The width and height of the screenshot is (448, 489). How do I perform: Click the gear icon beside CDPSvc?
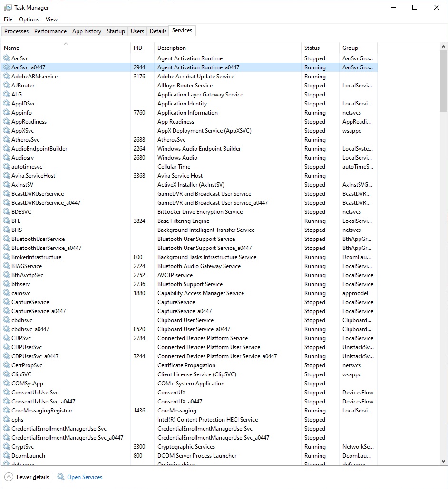click(7, 338)
